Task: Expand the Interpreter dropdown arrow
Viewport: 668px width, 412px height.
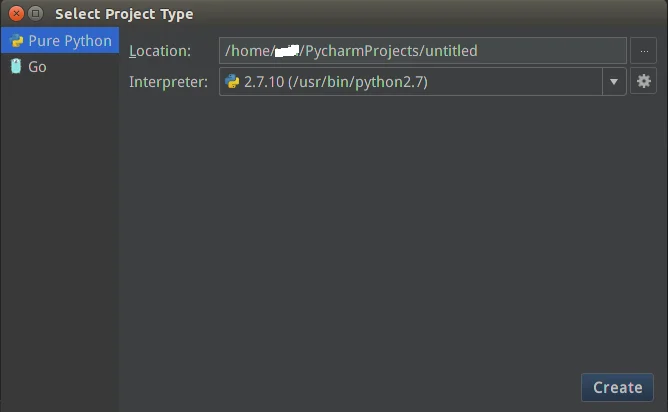Action: (614, 82)
